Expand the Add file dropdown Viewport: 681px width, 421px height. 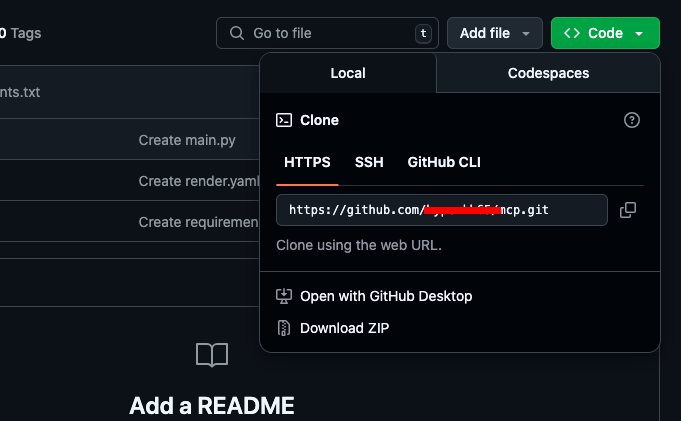[x=495, y=33]
